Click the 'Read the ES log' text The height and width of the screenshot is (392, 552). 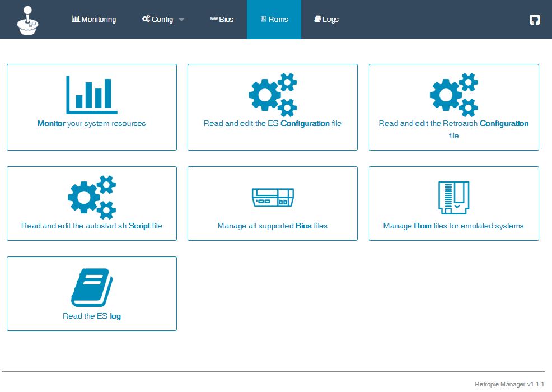[92, 316]
